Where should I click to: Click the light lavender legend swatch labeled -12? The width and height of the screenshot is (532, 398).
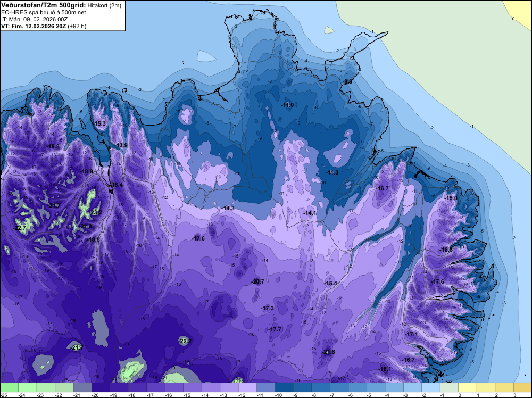[x=247, y=387]
